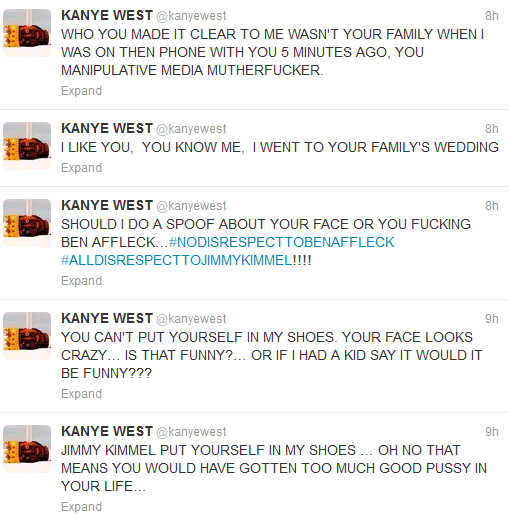Open @kanyewest handle on the 'LOOKS CRAZY' tweet
Screen dimensions: 509x515
[x=191, y=319]
